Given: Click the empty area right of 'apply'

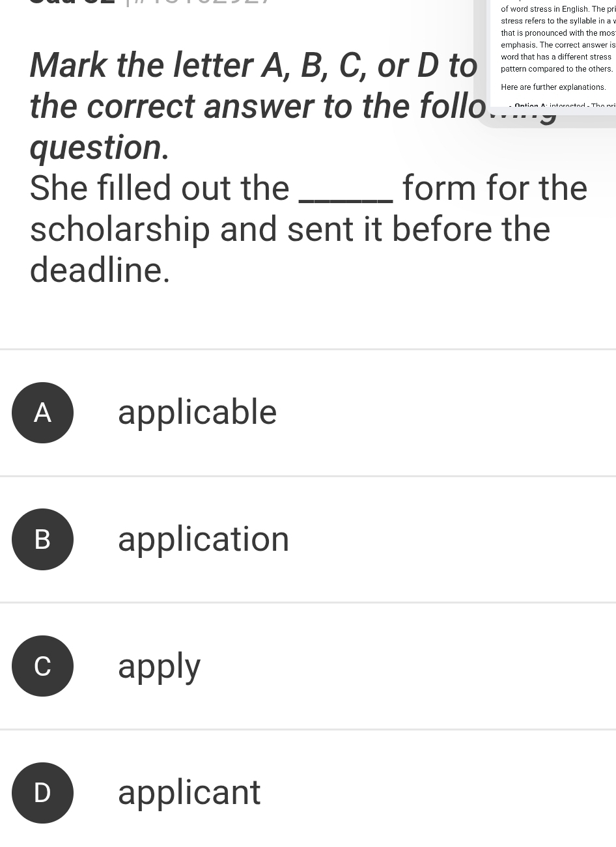Looking at the screenshot, I should point(409,666).
